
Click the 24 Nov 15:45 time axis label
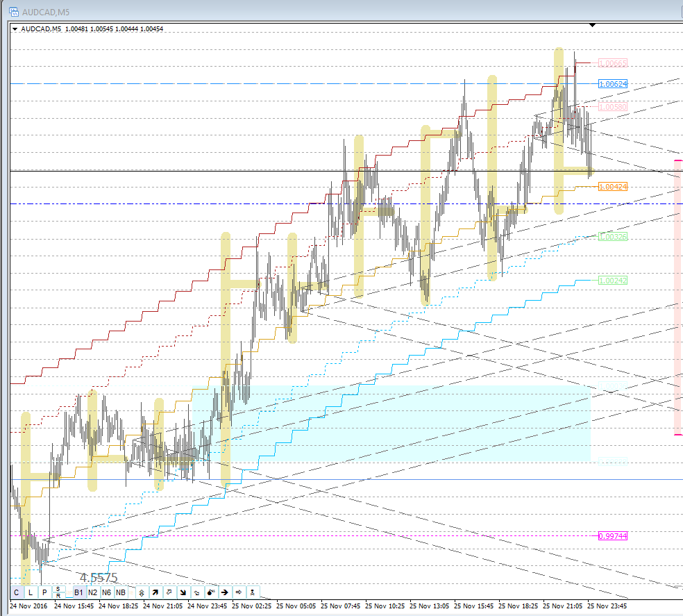(74, 606)
